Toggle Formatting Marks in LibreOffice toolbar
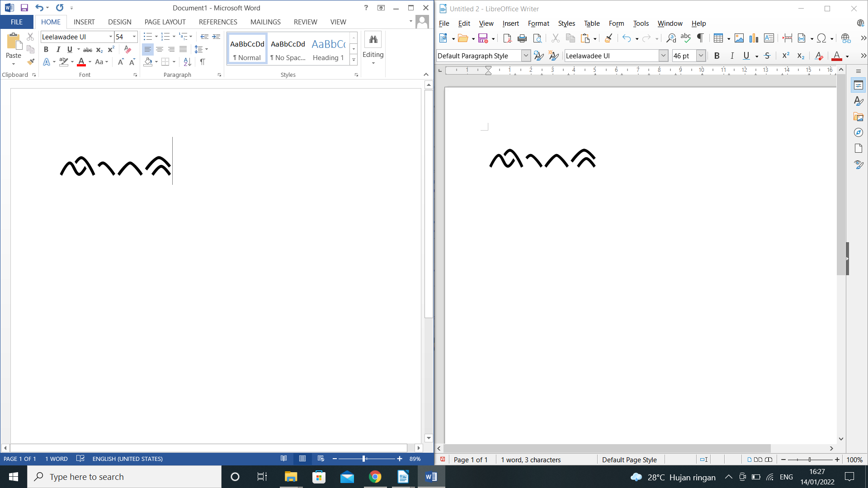868x488 pixels. 700,38
